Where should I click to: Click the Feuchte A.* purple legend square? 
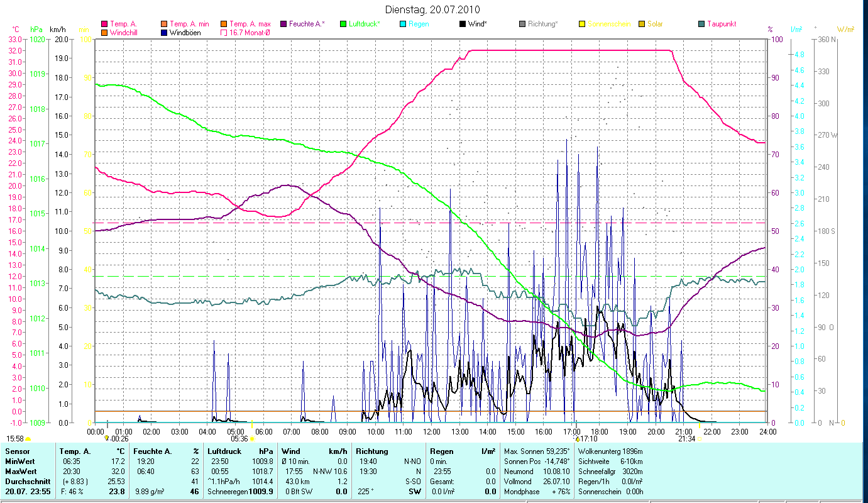click(x=283, y=24)
